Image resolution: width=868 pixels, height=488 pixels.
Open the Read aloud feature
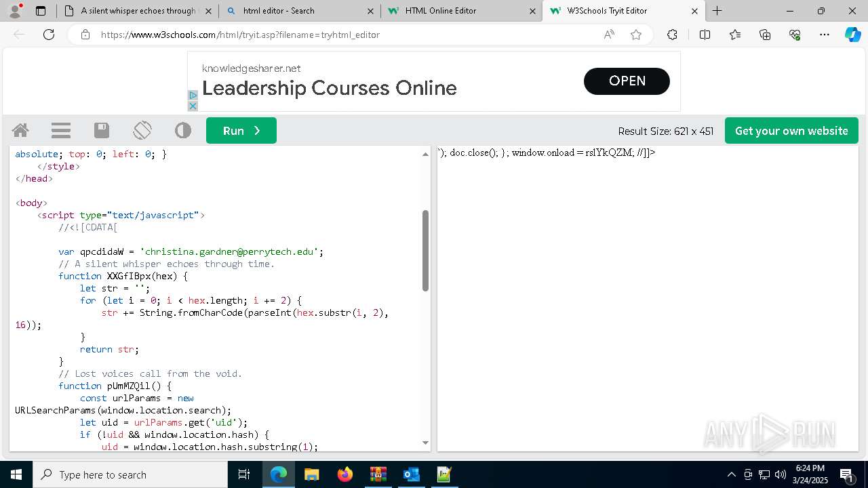coord(609,35)
